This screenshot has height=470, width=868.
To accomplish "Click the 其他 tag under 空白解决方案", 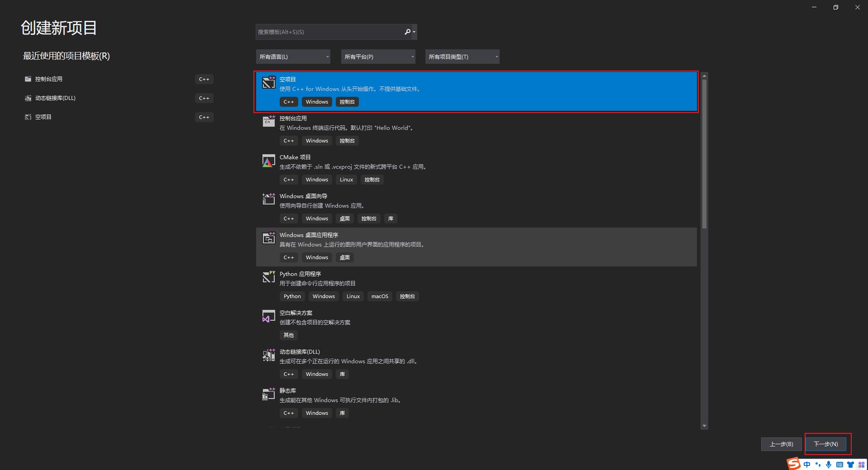I will click(x=289, y=335).
